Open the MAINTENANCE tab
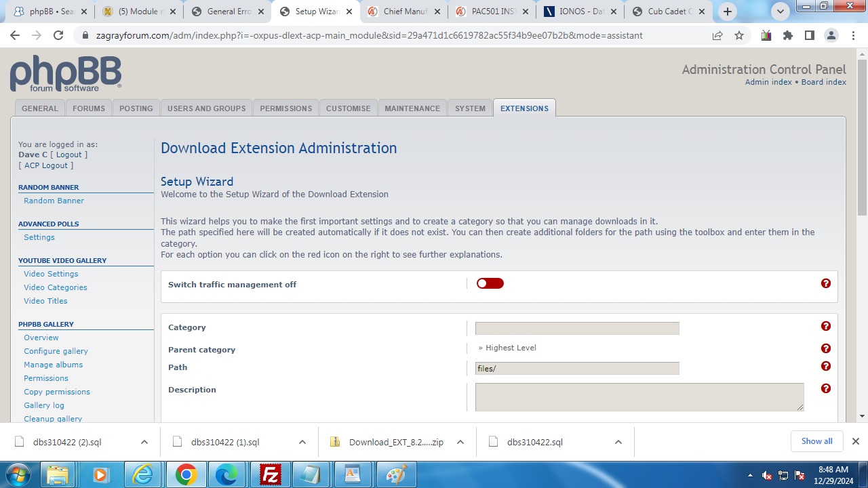868x488 pixels. (x=412, y=108)
